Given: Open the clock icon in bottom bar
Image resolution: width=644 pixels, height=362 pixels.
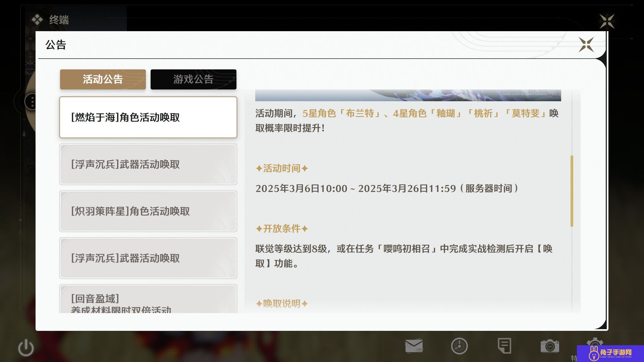Looking at the screenshot, I should 459,346.
